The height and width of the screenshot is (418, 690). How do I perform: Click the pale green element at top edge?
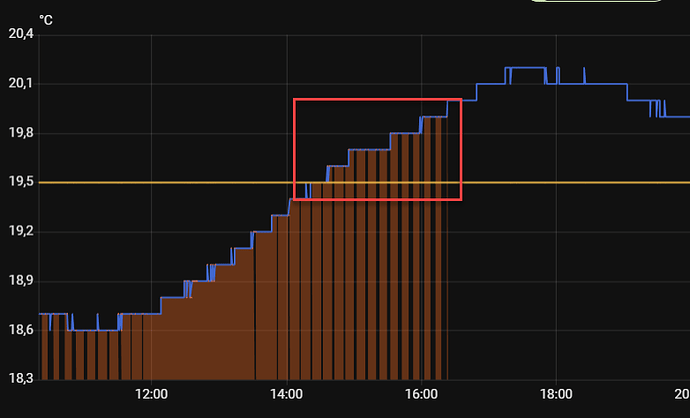pyautogui.click(x=596, y=2)
